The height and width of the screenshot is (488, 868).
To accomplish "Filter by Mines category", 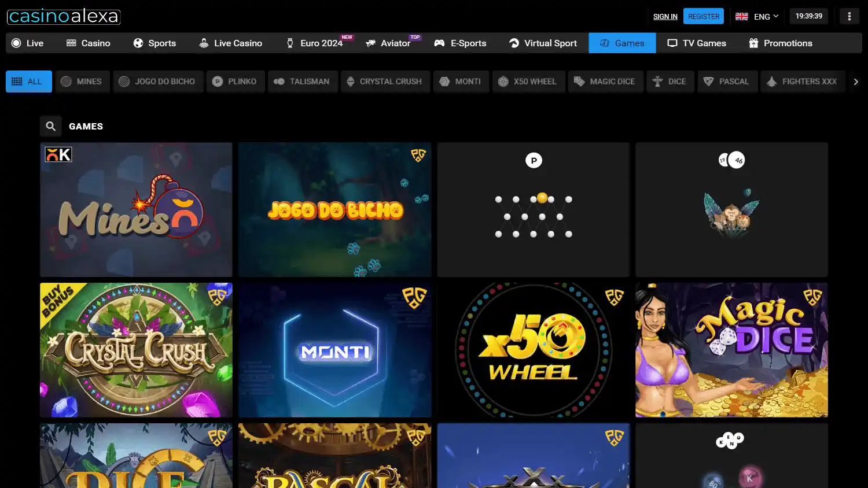I will pyautogui.click(x=82, y=82).
